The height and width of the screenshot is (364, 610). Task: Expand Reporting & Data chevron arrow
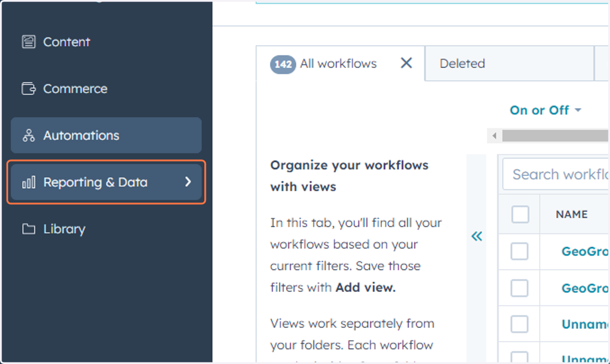tap(188, 182)
